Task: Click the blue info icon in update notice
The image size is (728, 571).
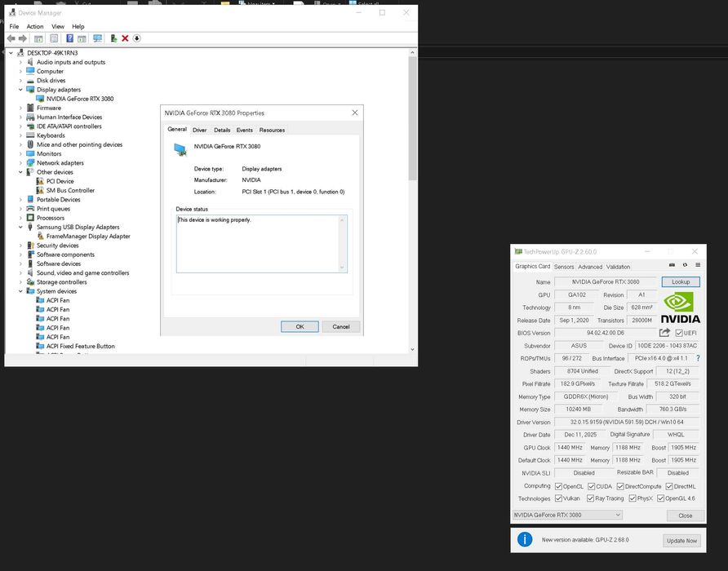Action: (525, 539)
